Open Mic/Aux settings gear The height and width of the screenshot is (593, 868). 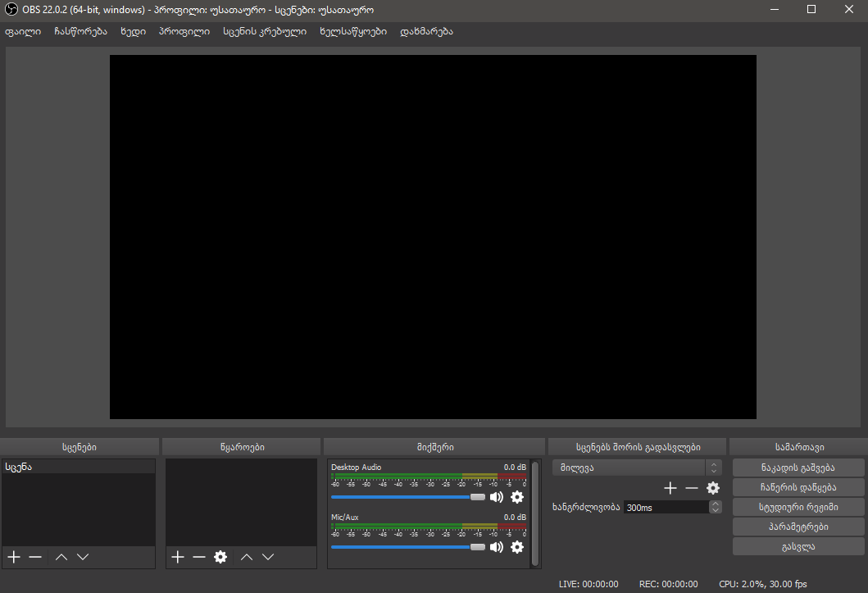pos(517,547)
